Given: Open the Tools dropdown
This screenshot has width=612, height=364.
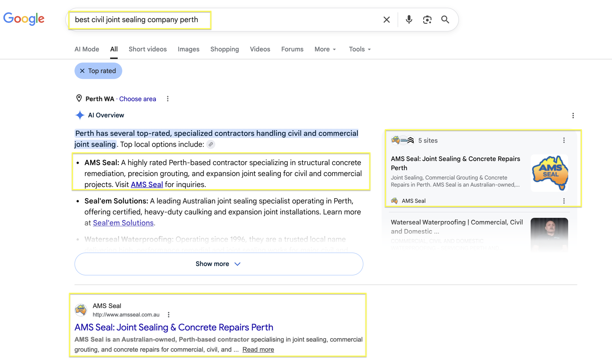Looking at the screenshot, I should coord(360,49).
